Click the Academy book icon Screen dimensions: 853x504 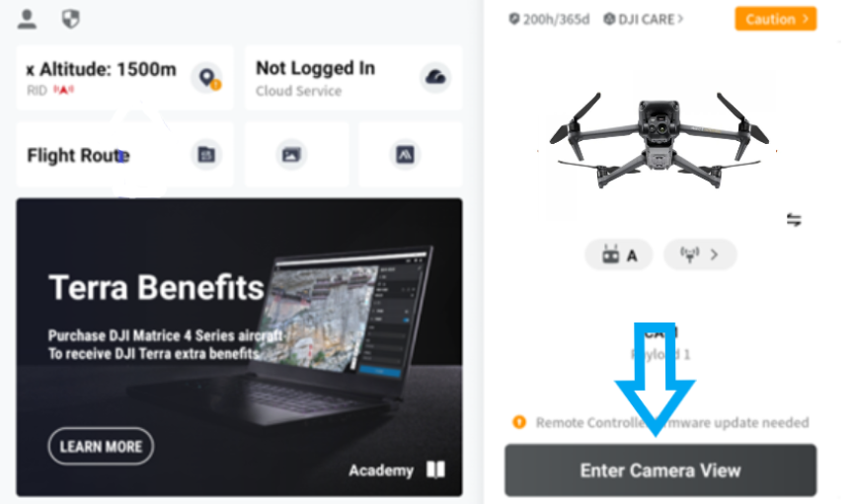point(435,469)
